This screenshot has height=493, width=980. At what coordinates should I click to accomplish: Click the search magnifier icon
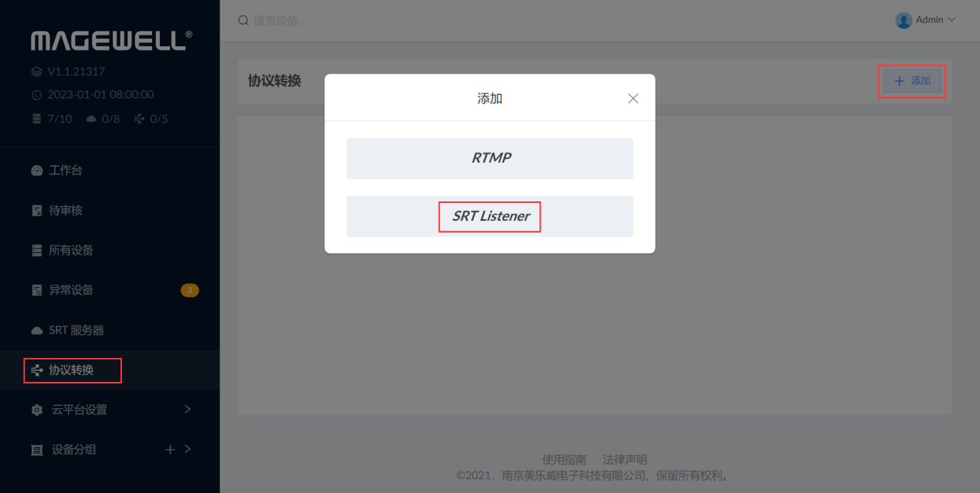click(x=243, y=20)
